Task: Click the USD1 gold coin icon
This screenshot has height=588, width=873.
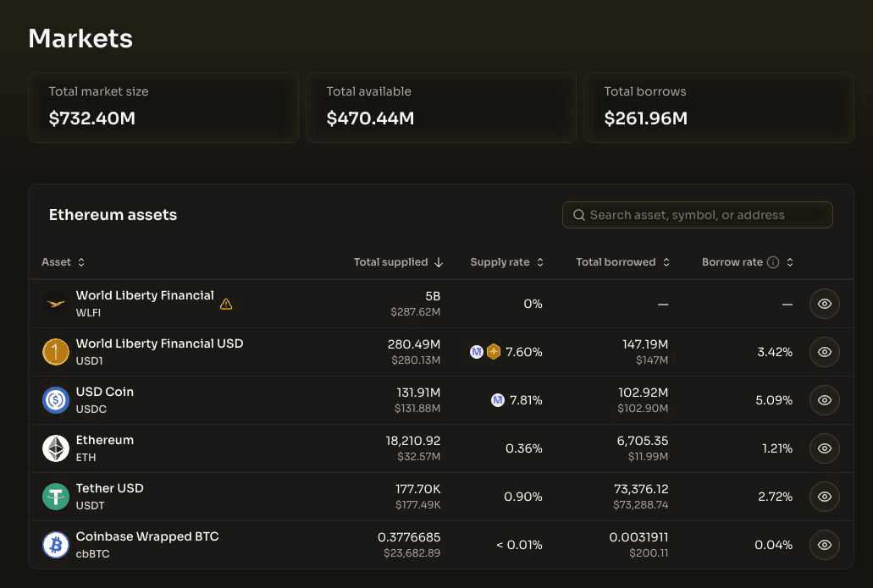Action: pos(56,352)
